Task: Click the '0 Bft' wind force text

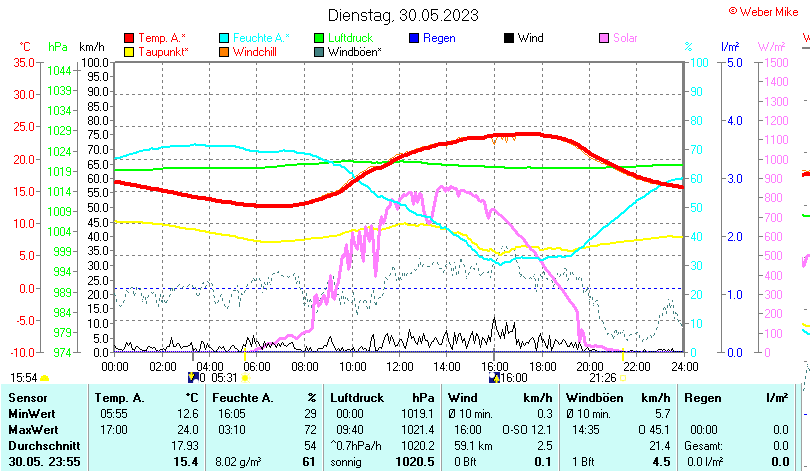Action: pos(464,462)
